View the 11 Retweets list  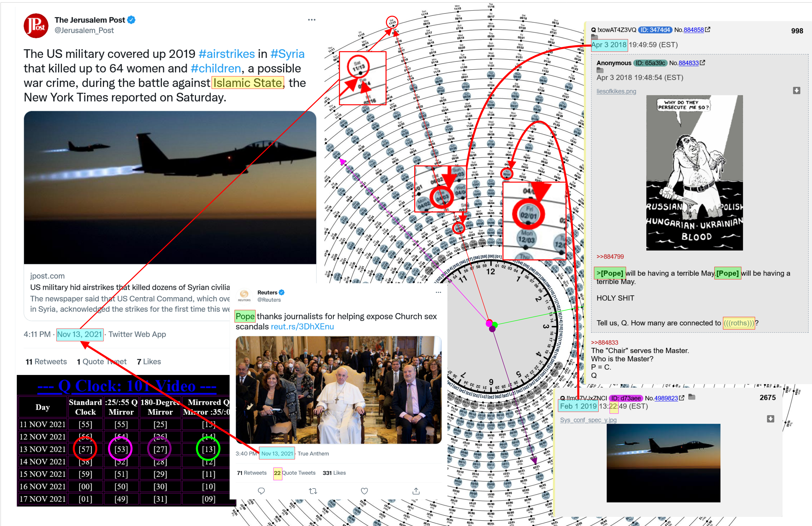coord(46,362)
